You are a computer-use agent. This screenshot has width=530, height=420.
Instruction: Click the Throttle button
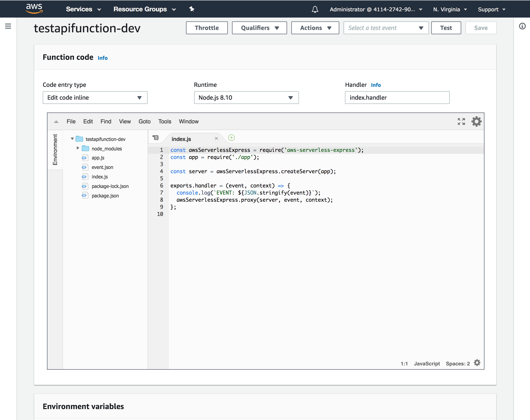tap(206, 28)
